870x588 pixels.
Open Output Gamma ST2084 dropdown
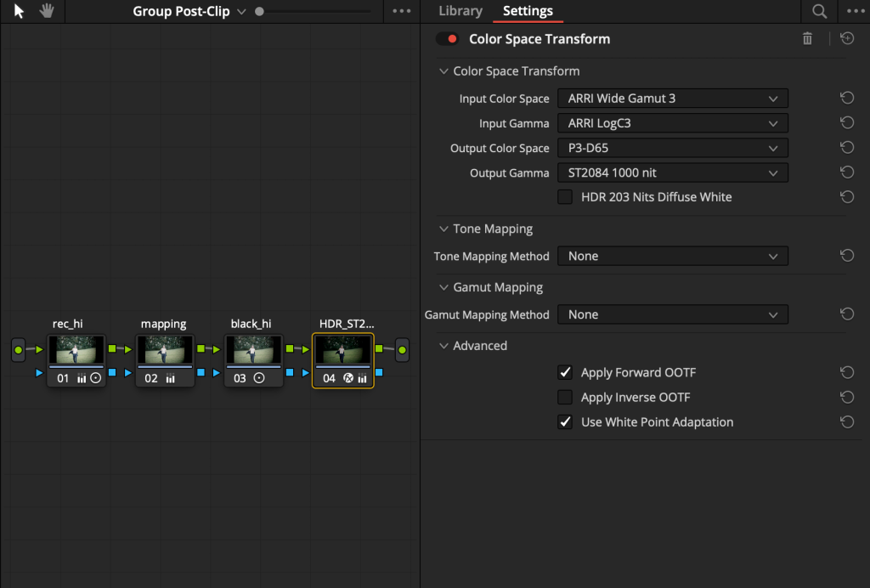(x=673, y=172)
